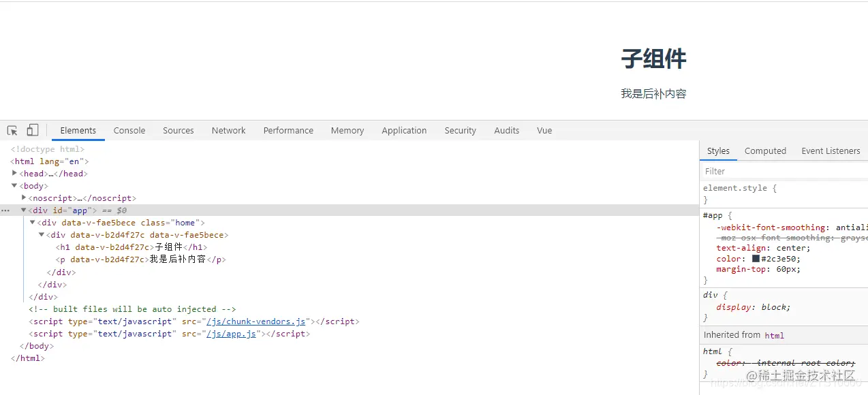Select the closing </body> tag row
This screenshot has width=868, height=395.
click(36, 346)
